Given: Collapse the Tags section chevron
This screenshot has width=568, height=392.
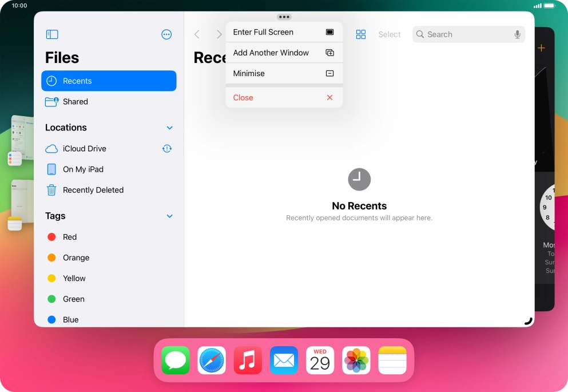Looking at the screenshot, I should pyautogui.click(x=169, y=216).
